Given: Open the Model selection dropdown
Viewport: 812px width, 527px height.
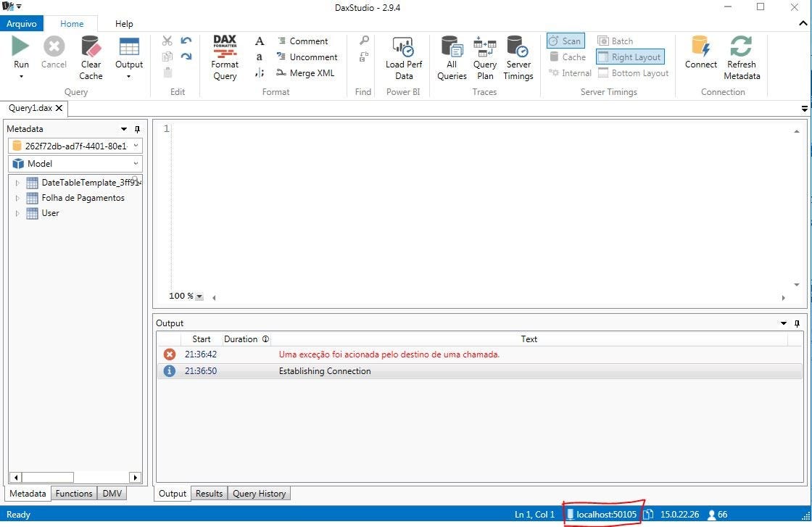Looking at the screenshot, I should (136, 163).
